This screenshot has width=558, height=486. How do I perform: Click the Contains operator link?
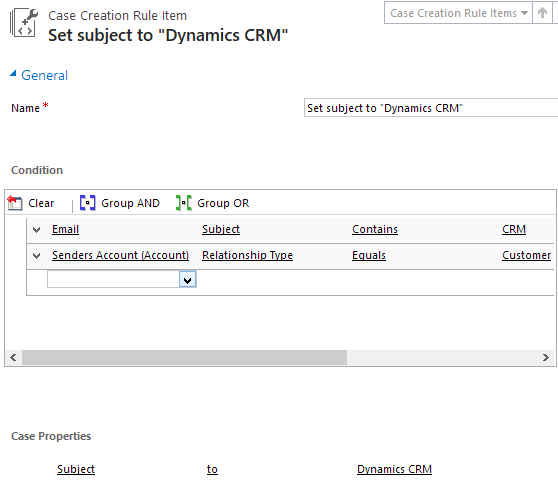375,229
